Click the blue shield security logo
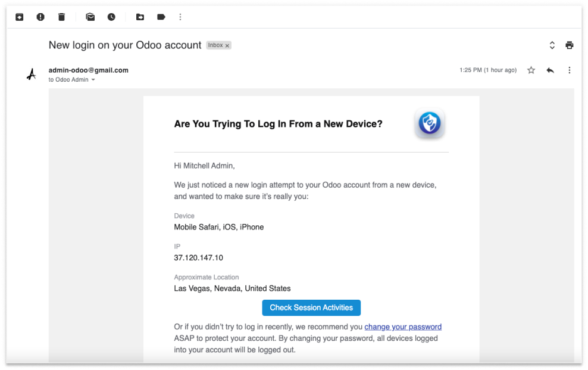 coord(429,124)
